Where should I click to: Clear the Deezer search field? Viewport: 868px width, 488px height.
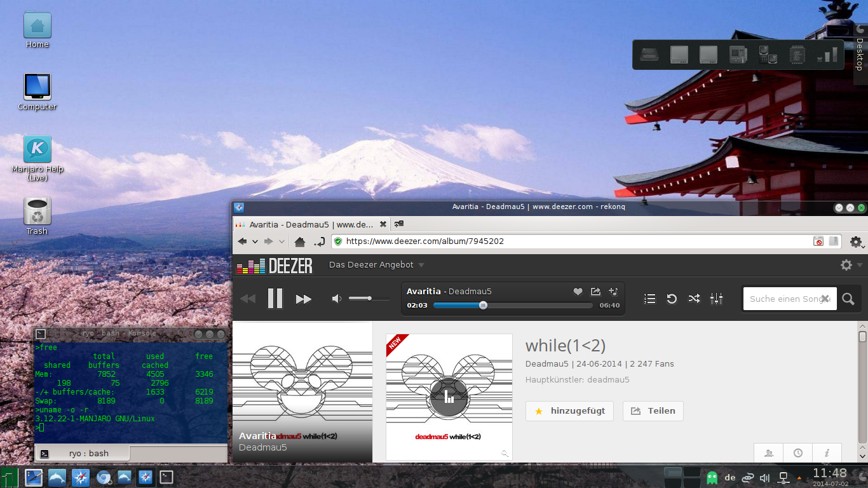(825, 299)
